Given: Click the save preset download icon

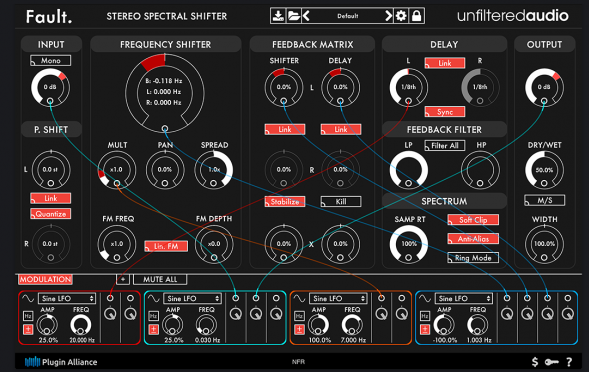Looking at the screenshot, I should coord(278,16).
